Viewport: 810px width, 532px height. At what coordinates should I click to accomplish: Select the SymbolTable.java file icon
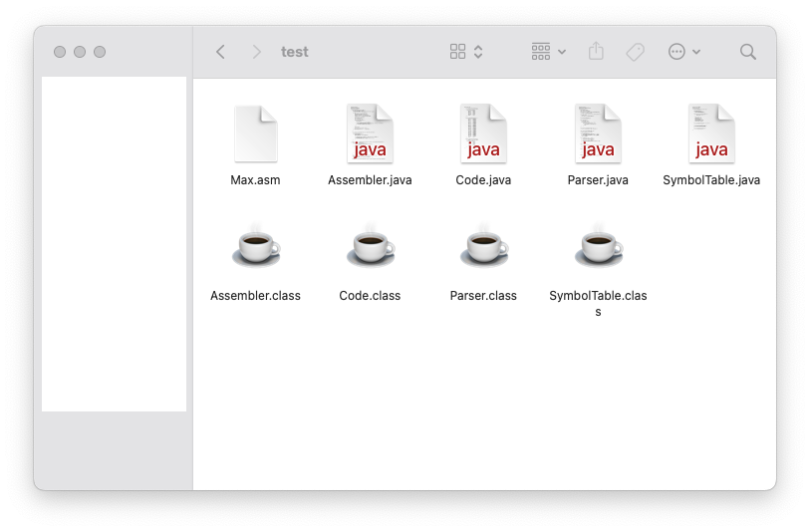pos(711,133)
